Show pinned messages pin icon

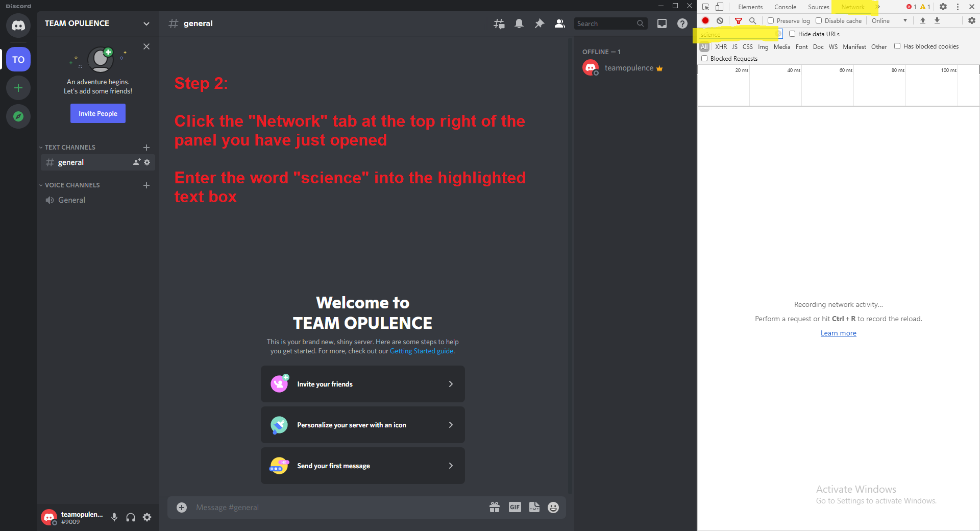(x=539, y=23)
